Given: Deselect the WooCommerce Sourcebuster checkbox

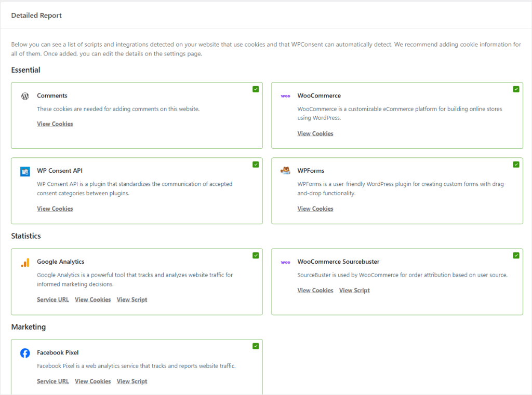Looking at the screenshot, I should 516,255.
